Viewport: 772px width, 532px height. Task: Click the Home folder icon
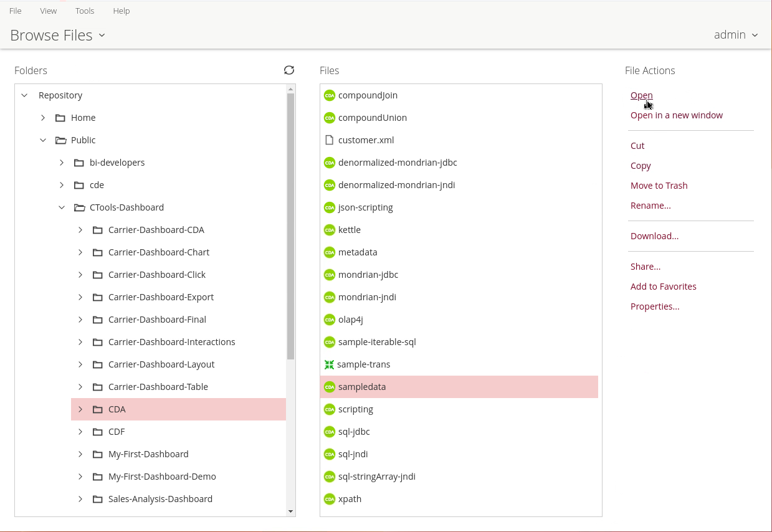pyautogui.click(x=60, y=118)
